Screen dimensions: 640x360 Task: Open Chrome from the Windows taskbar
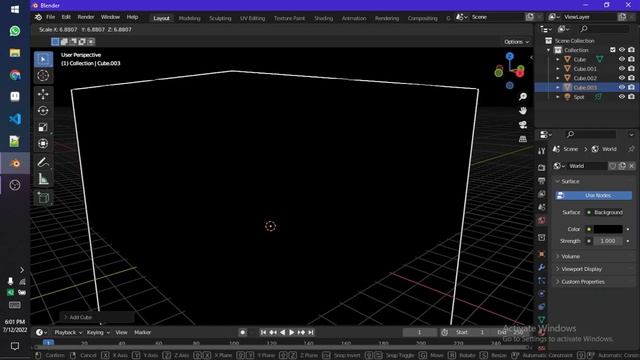tap(15, 75)
